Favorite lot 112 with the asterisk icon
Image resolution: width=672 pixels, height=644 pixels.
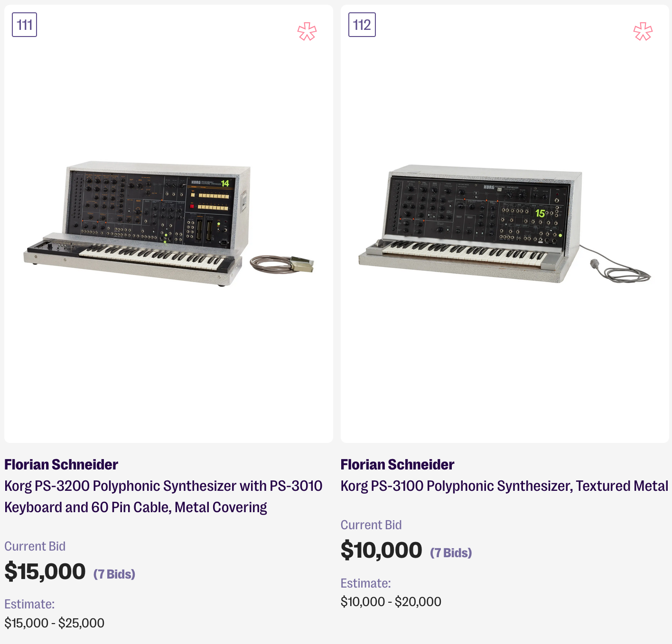click(x=643, y=32)
